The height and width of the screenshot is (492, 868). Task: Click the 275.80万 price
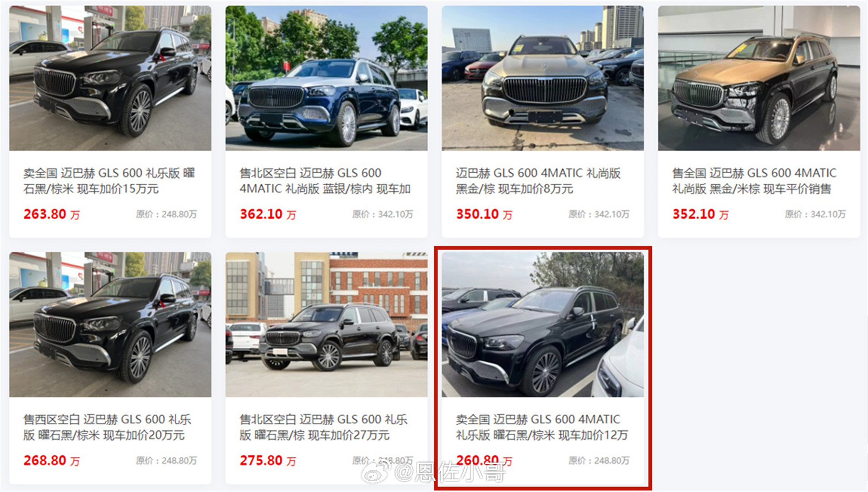click(268, 460)
